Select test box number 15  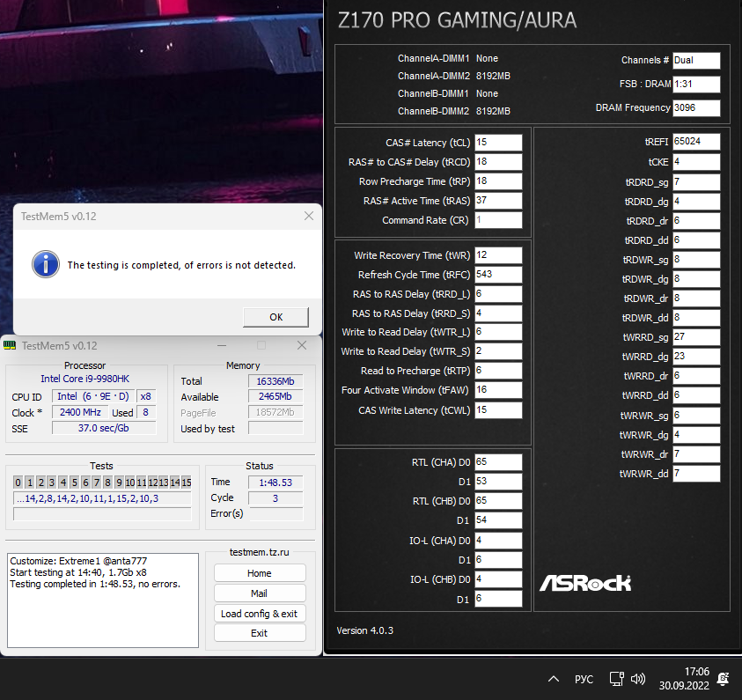point(187,483)
